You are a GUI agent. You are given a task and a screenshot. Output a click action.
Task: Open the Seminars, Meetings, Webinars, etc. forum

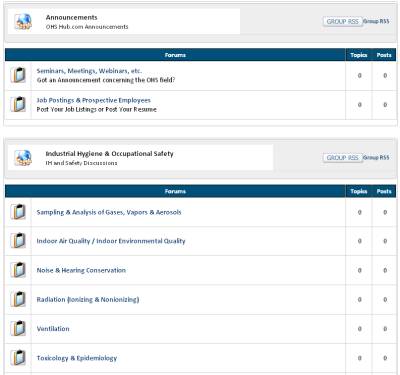click(x=89, y=71)
